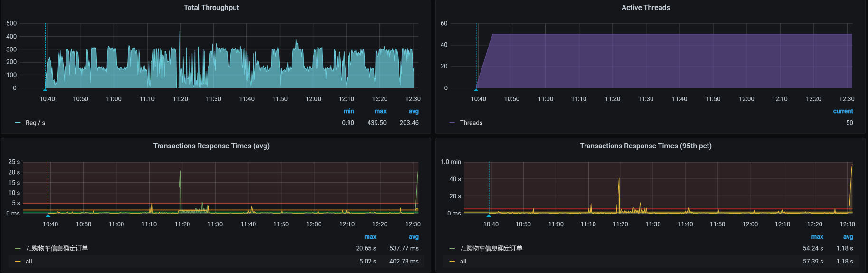Click annotation marker triangle in Total Throughput chart

tap(45, 89)
